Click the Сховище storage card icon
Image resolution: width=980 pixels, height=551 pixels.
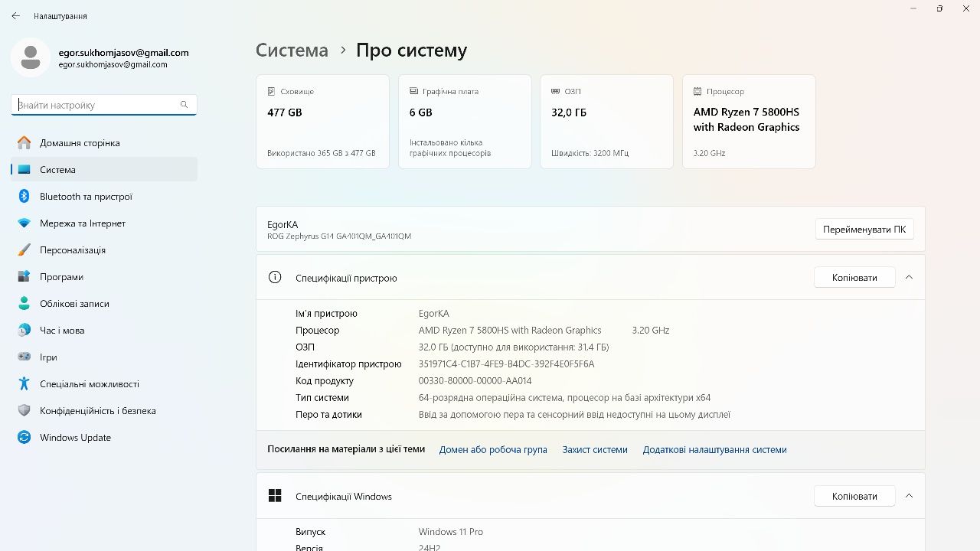[x=272, y=91]
